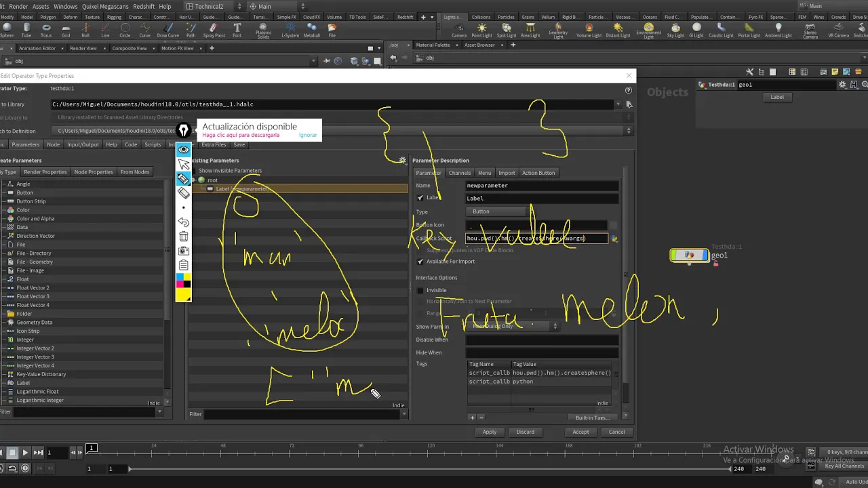Open the Show Parm In dropdown
Screen dimensions: 868x488
512,326
